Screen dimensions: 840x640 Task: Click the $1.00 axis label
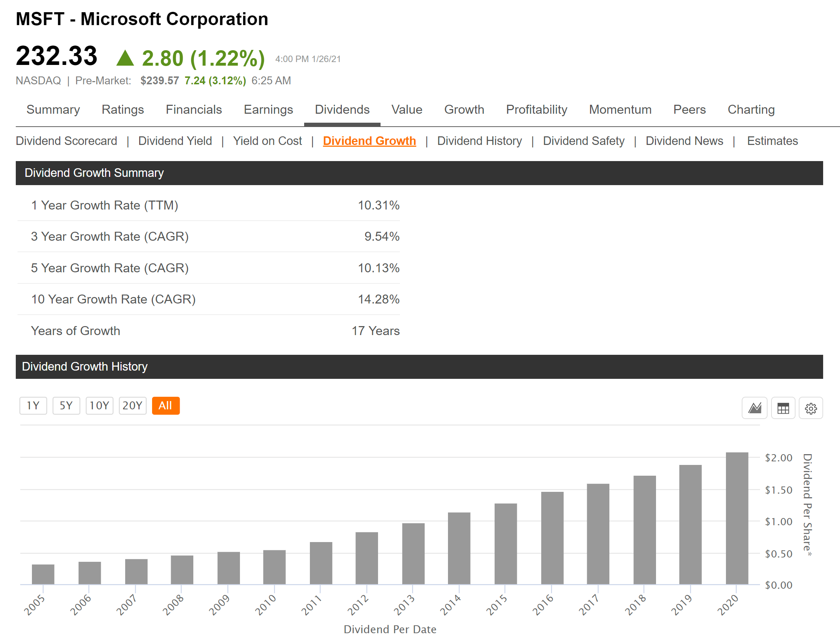coord(779,522)
